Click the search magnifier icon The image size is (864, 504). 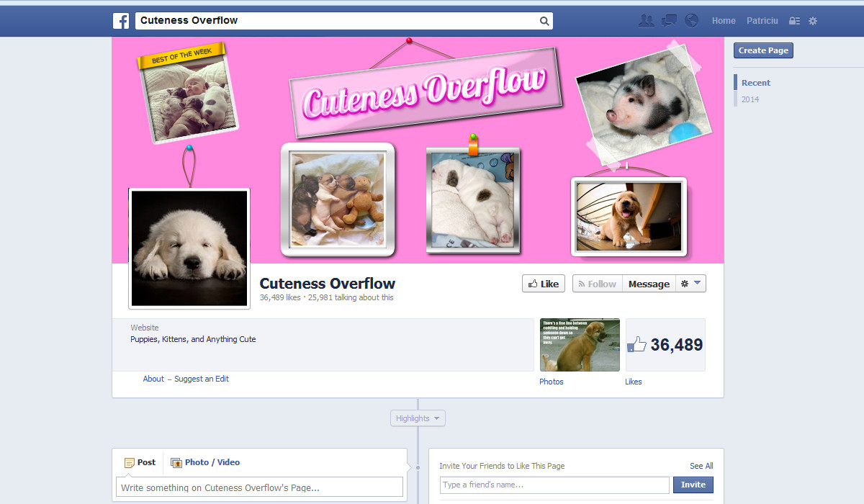click(x=544, y=21)
